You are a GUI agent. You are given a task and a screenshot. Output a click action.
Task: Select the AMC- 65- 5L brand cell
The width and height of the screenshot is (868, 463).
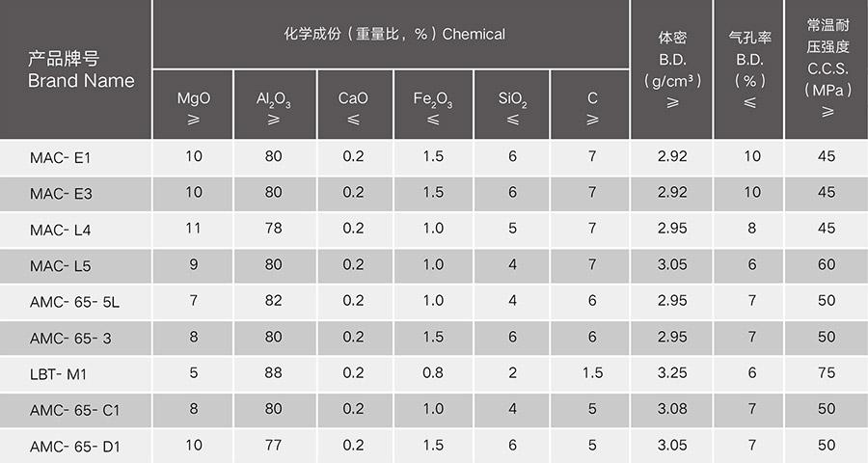(74, 302)
